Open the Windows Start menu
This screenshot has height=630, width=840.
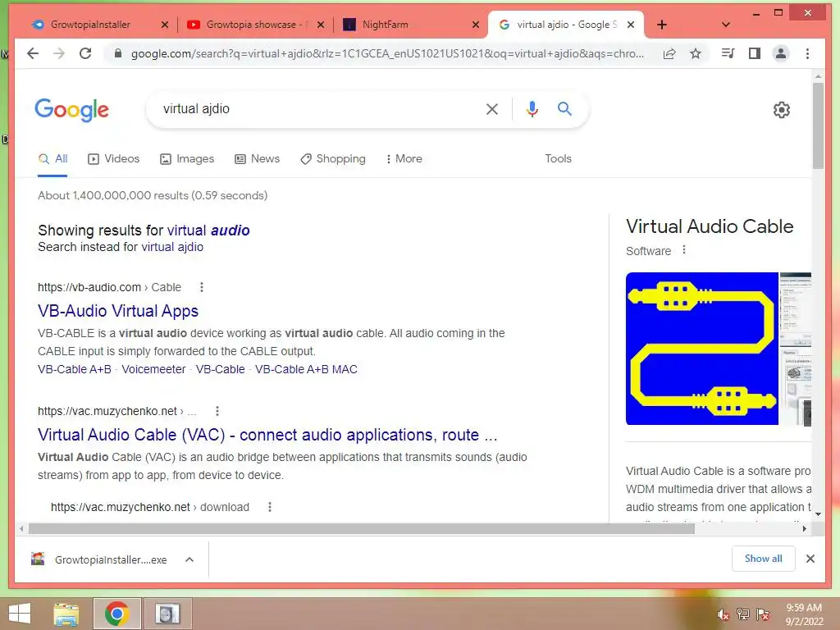click(x=20, y=614)
